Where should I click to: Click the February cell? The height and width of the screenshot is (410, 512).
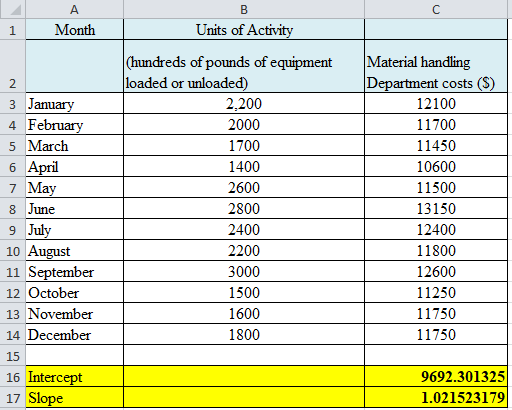[74, 125]
